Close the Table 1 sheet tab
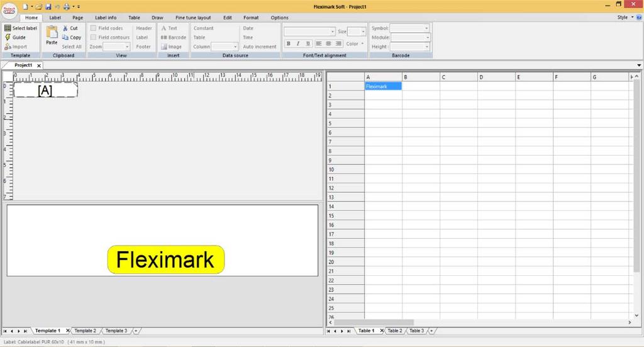This screenshot has height=347, width=644. coord(382,331)
